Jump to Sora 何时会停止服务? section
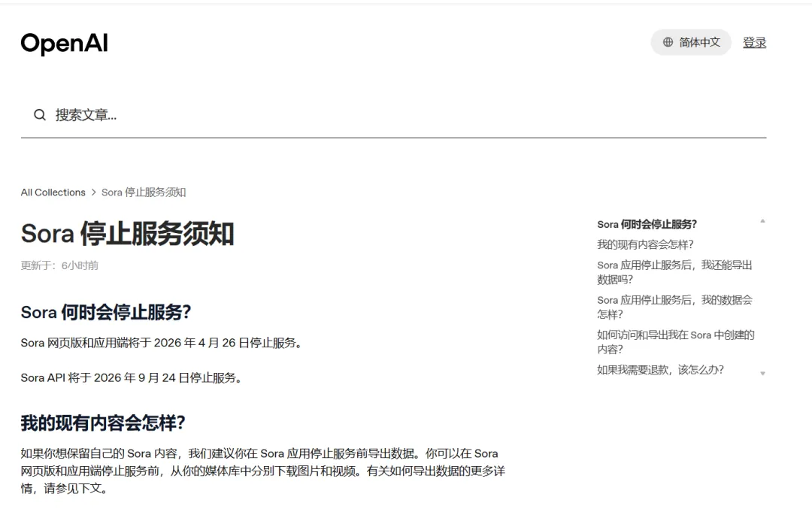This screenshot has height=518, width=812. (x=647, y=224)
